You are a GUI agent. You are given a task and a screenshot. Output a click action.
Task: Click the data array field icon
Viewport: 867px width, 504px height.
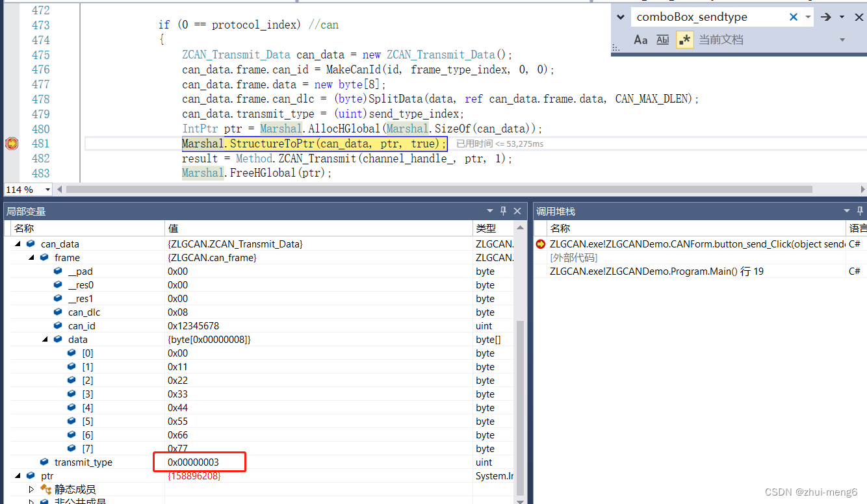click(58, 340)
